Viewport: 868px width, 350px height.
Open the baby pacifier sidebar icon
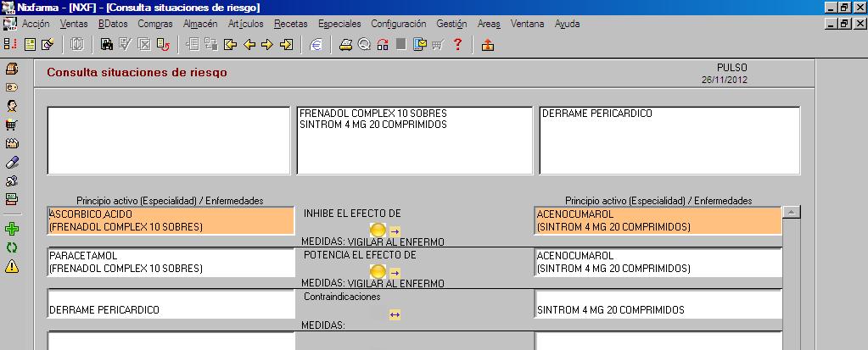click(x=12, y=181)
